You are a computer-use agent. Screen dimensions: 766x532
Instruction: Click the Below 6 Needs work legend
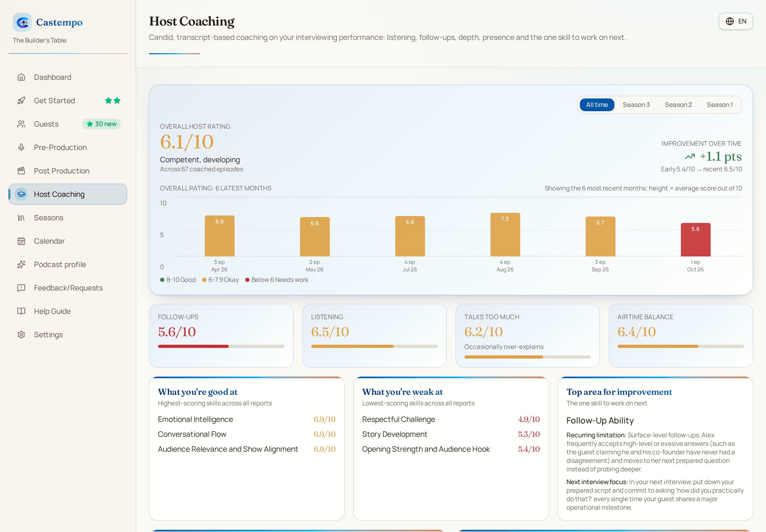(277, 280)
